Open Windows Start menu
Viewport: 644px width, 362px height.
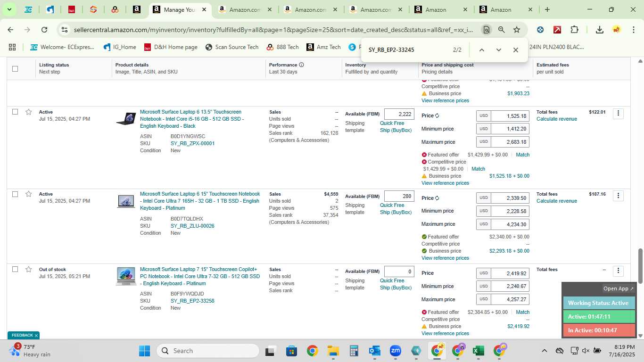pos(144,351)
